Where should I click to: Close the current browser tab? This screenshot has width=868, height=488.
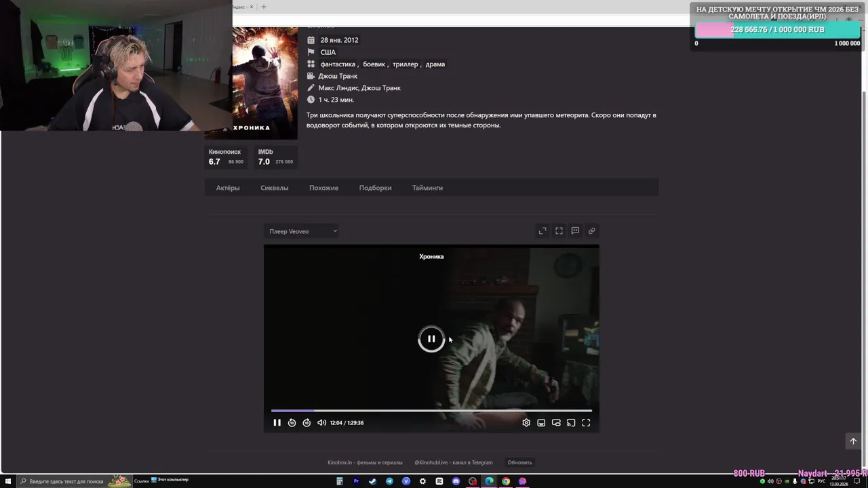tap(252, 7)
